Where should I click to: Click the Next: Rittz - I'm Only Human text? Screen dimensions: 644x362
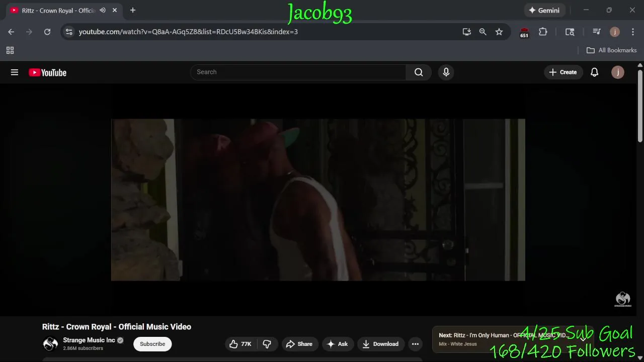504,335
